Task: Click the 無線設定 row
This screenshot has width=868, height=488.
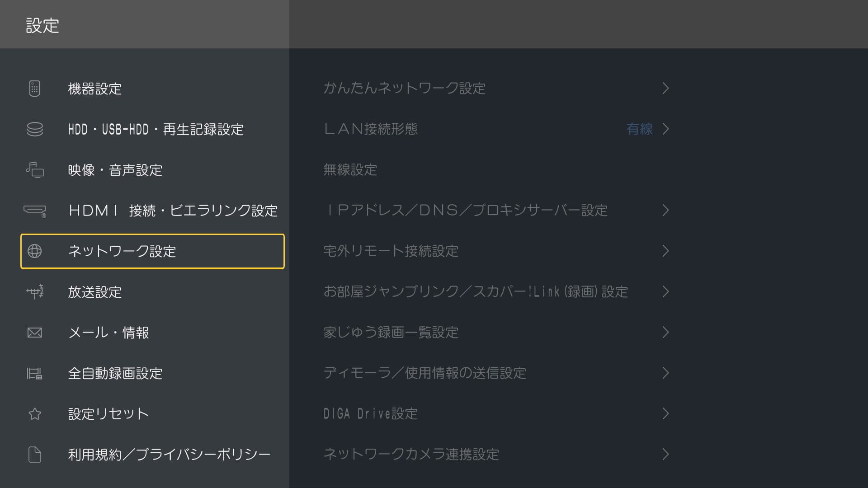Action: 350,169
